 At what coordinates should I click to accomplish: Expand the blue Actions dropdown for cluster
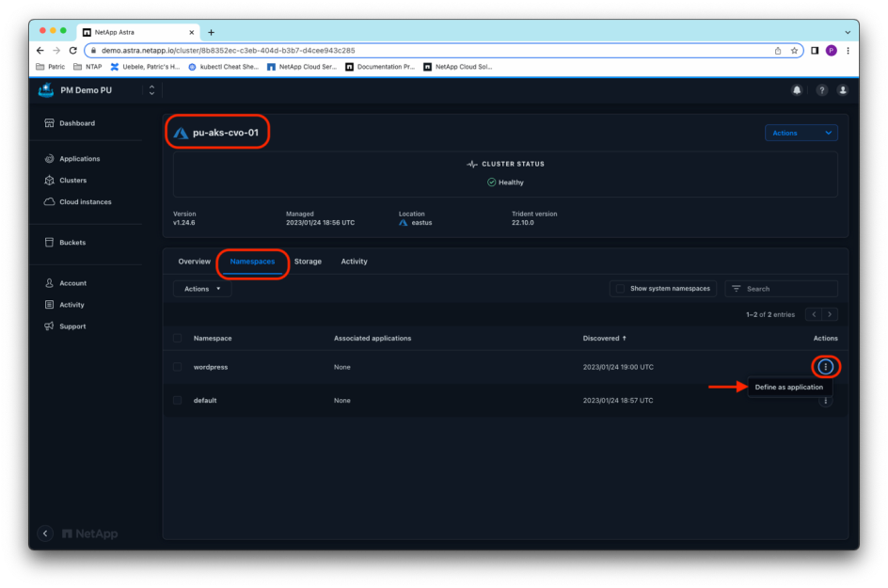pyautogui.click(x=801, y=133)
